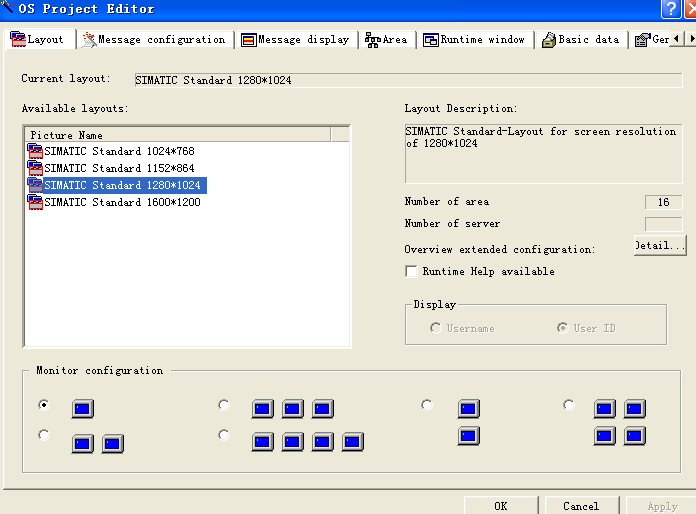Select the four horizontal monitors radio

click(224, 435)
